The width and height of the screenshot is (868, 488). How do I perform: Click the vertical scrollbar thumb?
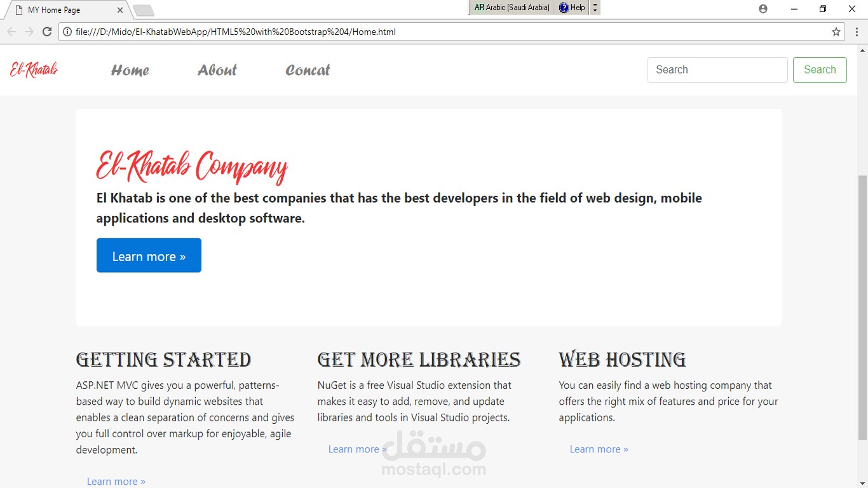(x=862, y=308)
